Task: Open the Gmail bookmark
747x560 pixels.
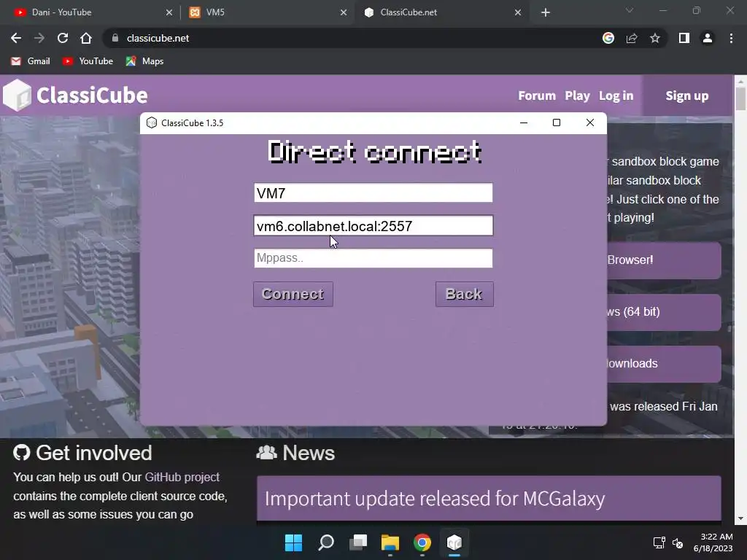Action: click(x=31, y=61)
